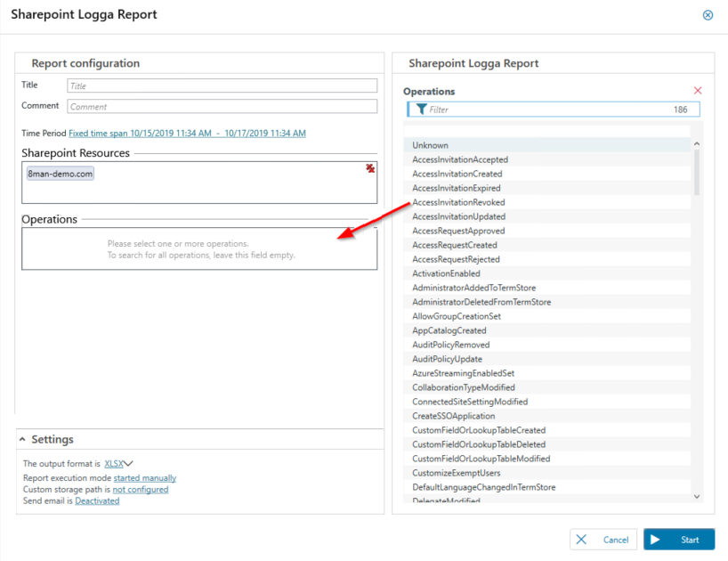Click the scroll down arrow in operations list
Viewport: 728px width, 561px height.
point(696,496)
